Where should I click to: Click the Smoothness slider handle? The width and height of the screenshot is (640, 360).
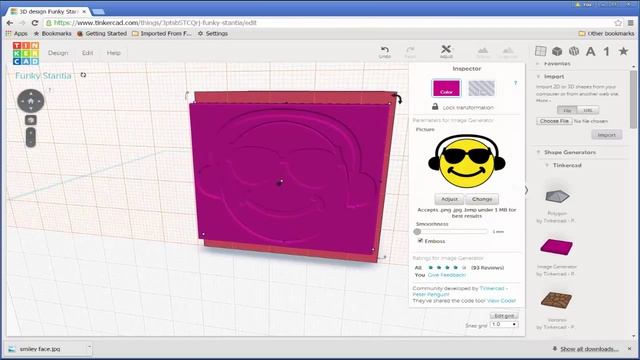(417, 231)
